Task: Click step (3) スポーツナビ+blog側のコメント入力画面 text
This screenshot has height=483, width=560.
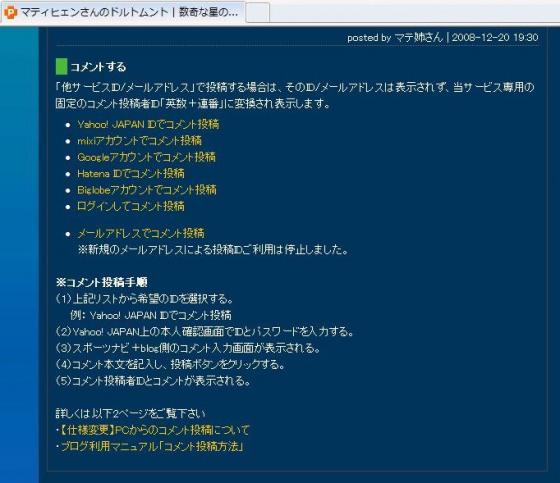Action: pyautogui.click(x=188, y=348)
